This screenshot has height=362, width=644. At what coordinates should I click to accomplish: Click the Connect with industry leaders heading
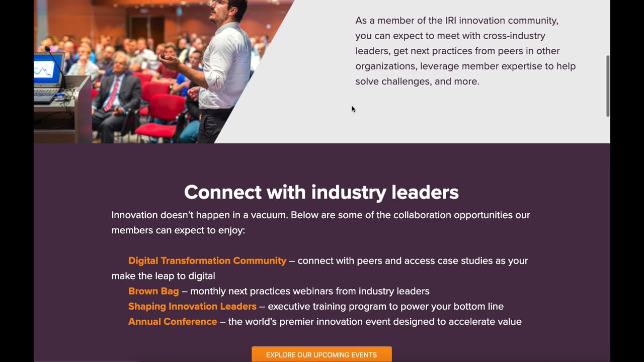click(321, 192)
